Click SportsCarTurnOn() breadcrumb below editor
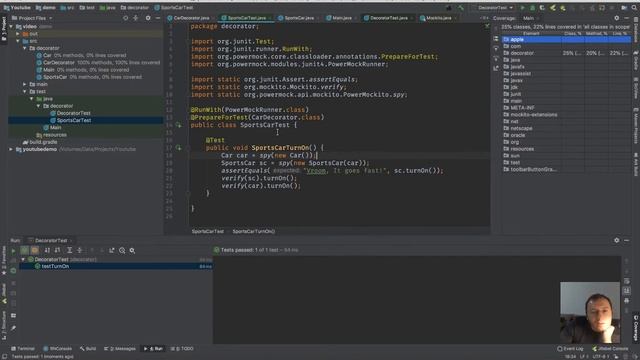 pos(253,231)
